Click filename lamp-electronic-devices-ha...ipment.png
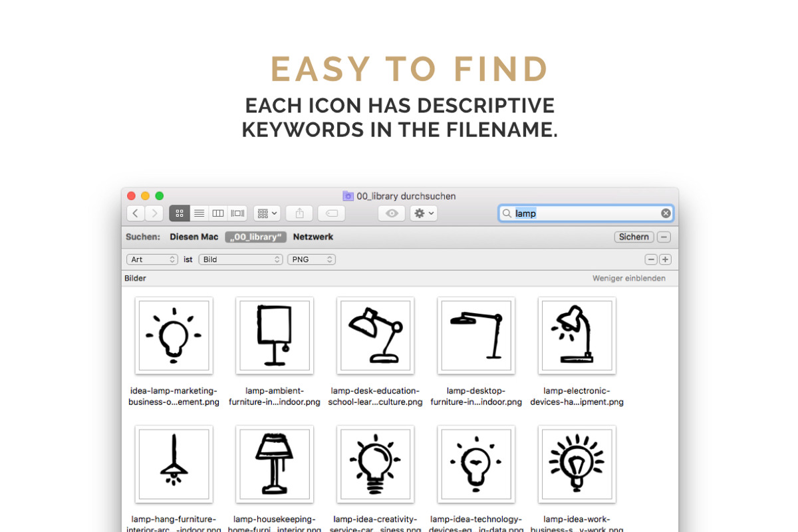 click(577, 396)
